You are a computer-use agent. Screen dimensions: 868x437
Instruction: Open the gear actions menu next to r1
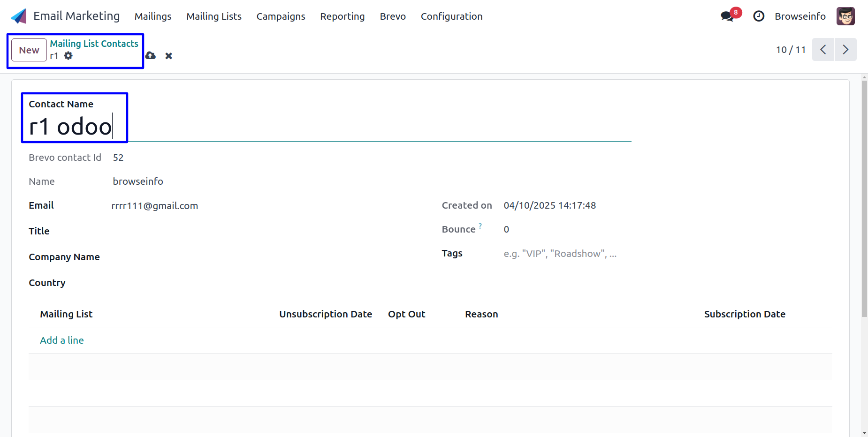click(x=69, y=56)
